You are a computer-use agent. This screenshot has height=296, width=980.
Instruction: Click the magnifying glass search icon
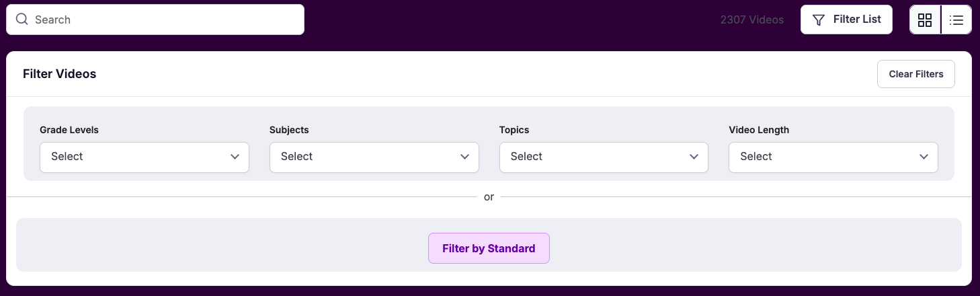click(22, 20)
